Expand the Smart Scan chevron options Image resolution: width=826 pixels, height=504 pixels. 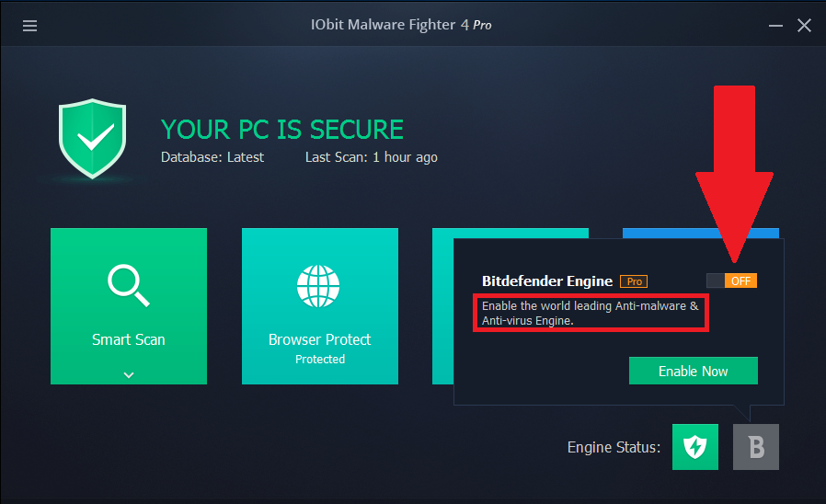pos(129,375)
